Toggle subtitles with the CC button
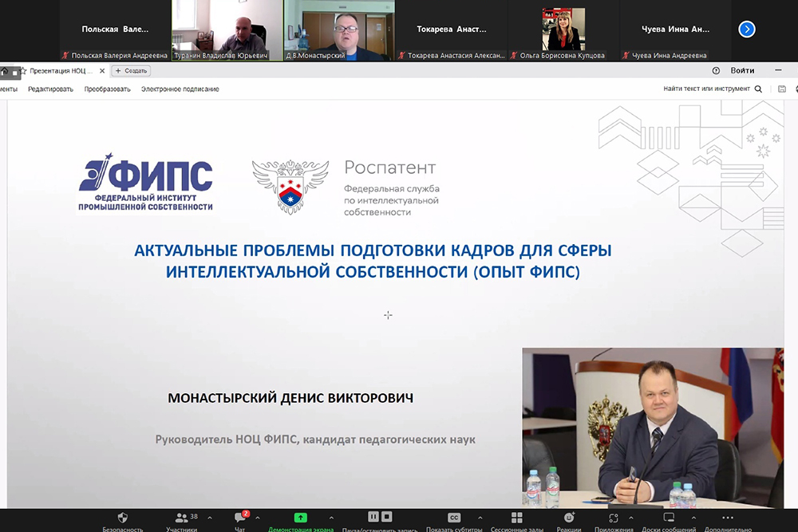The height and width of the screenshot is (532, 798). pos(454,518)
